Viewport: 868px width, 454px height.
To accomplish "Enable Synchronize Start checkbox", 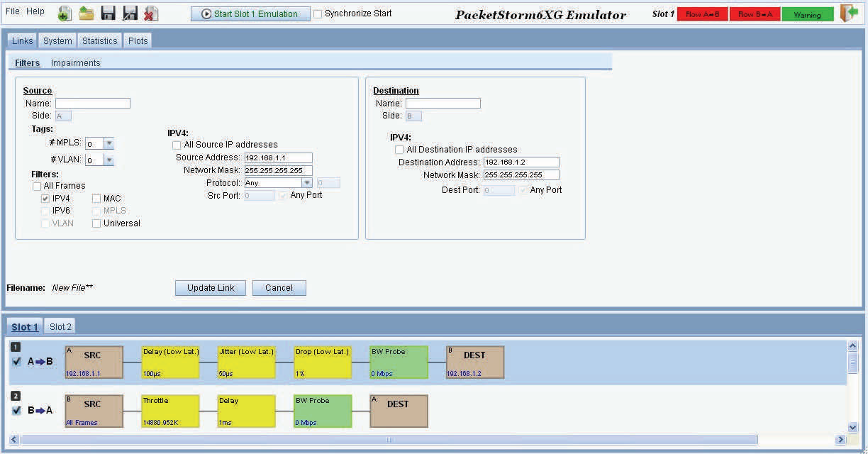I will coord(318,13).
